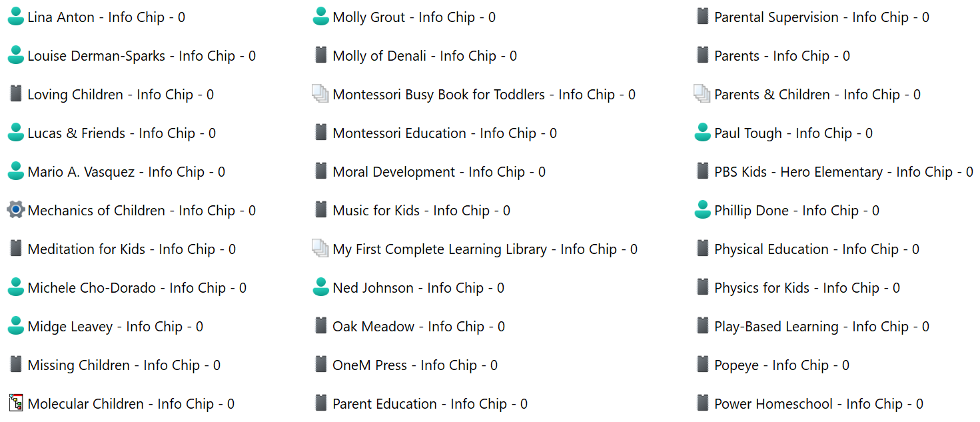Click the person icon next to Paul Tough
This screenshot has width=980, height=422.
click(702, 133)
